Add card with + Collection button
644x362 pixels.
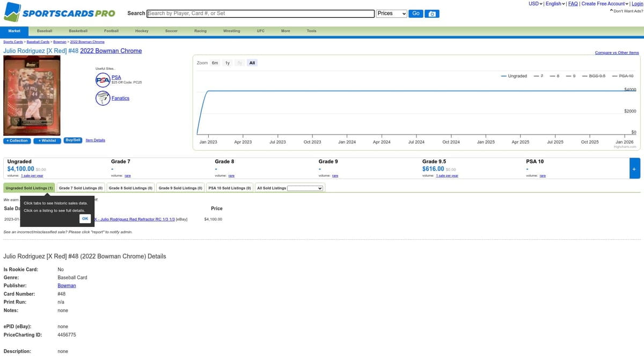tap(17, 141)
